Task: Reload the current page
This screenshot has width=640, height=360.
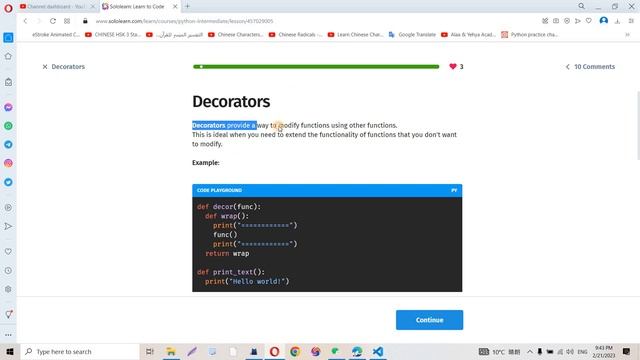Action: [x=53, y=21]
